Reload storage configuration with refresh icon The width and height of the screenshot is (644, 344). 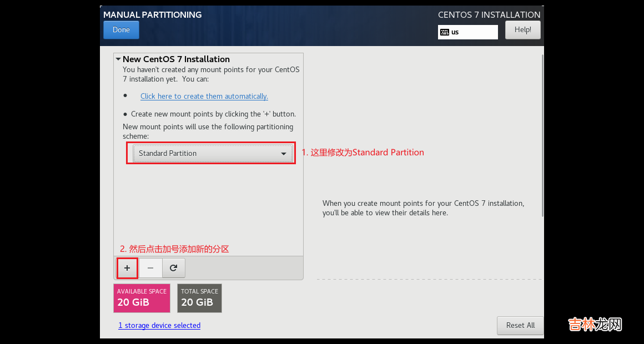[x=174, y=268]
